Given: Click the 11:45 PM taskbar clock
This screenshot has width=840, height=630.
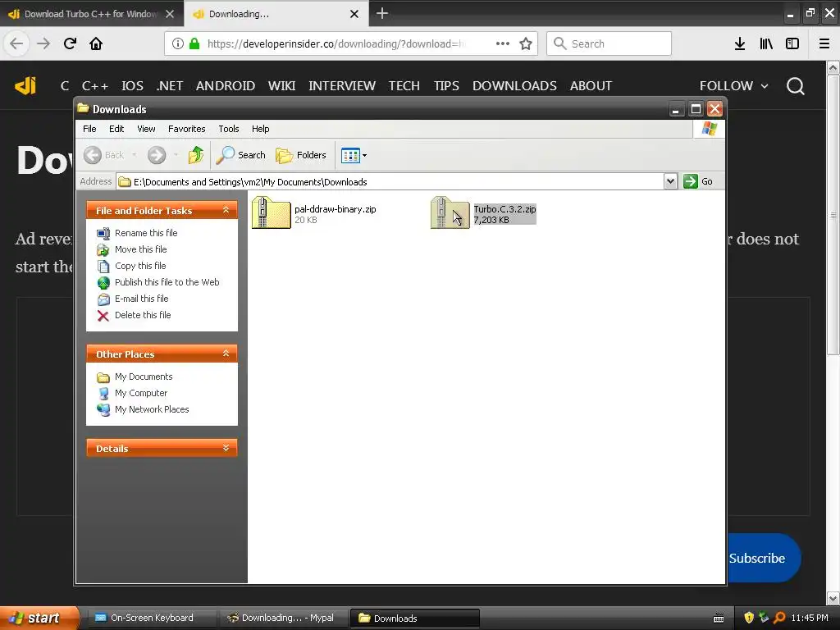Looking at the screenshot, I should tap(810, 618).
